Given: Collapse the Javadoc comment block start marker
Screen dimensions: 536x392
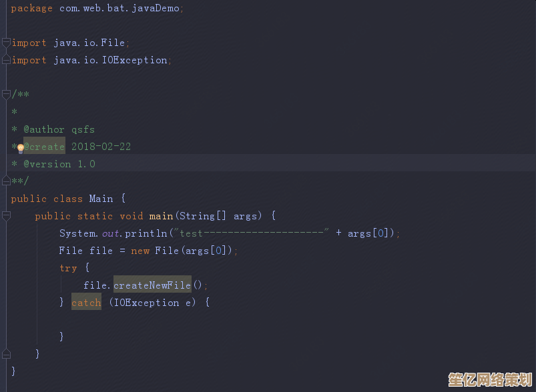Looking at the screenshot, I should coord(6,95).
